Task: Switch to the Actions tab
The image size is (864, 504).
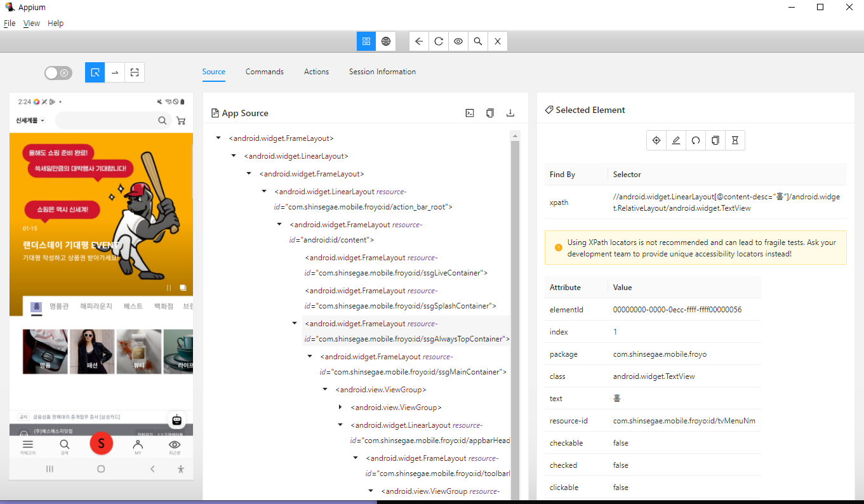Action: click(316, 72)
